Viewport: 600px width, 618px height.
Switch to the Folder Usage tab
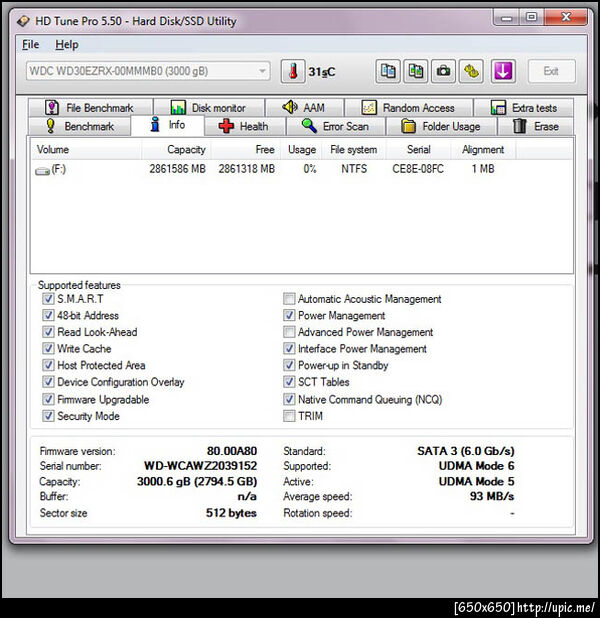pyautogui.click(x=441, y=127)
